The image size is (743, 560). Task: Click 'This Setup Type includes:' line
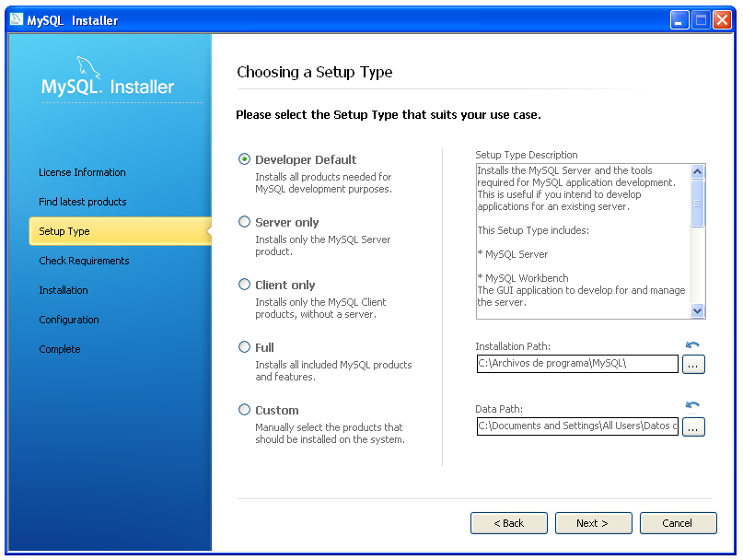pyautogui.click(x=533, y=230)
